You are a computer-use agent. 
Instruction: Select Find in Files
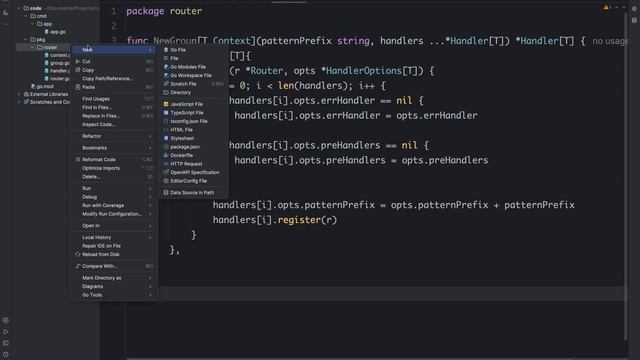(114, 108)
